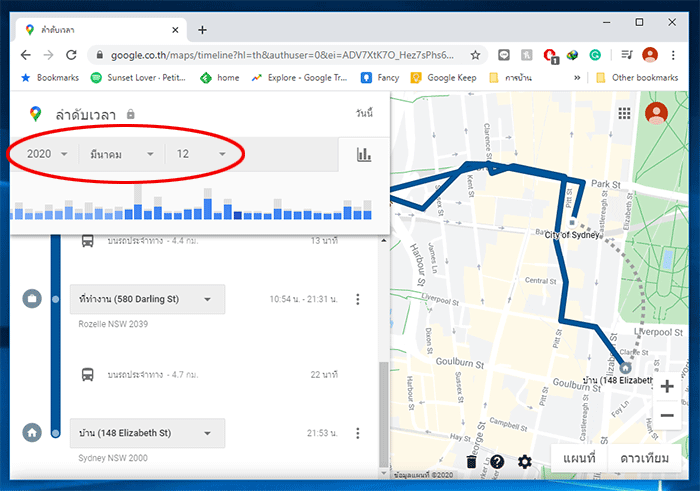Click the Rozelle NSW 2039 address text
This screenshot has height=491, width=700.
tap(113, 324)
